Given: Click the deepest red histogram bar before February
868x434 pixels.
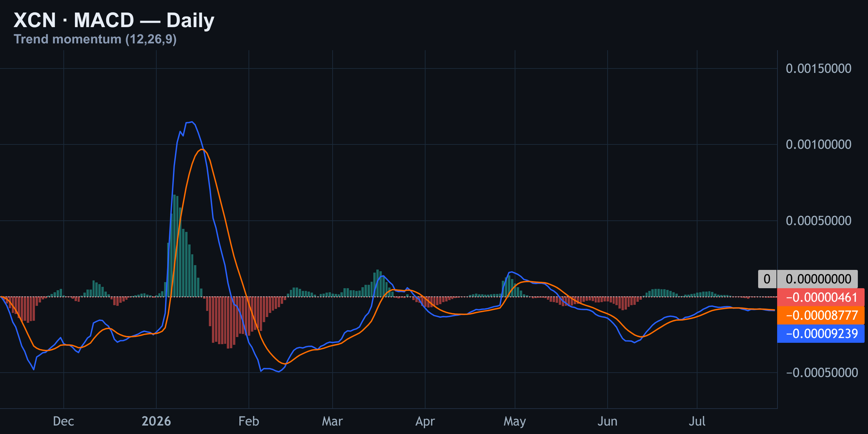Looking at the screenshot, I should (228, 322).
